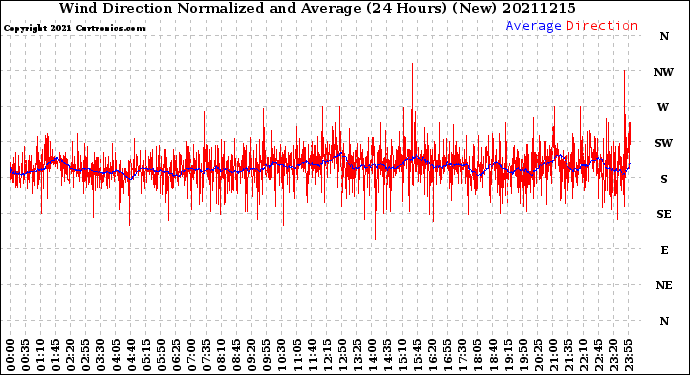
Task: Click the 03:30 time axis label
Action: tap(101, 355)
